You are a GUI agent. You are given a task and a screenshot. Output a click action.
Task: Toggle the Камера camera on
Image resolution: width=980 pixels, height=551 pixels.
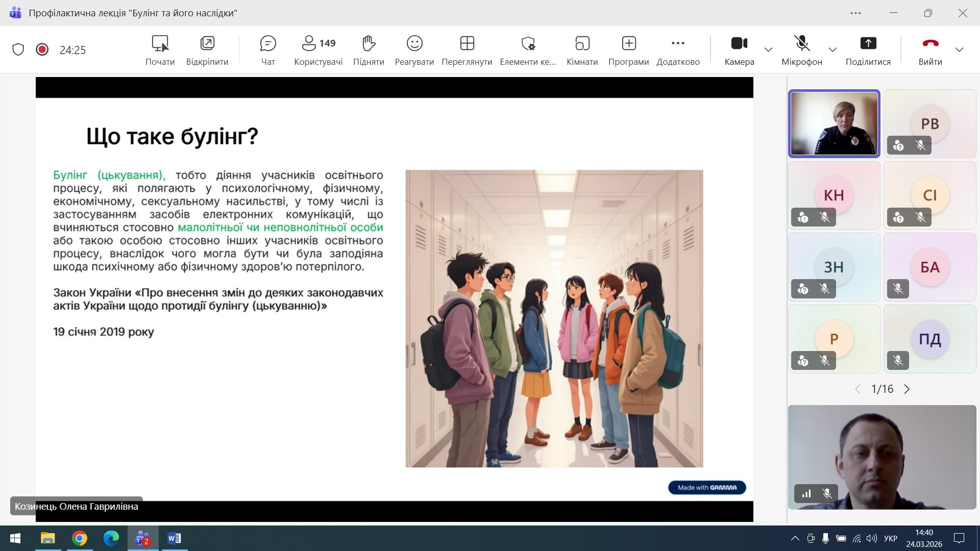739,44
